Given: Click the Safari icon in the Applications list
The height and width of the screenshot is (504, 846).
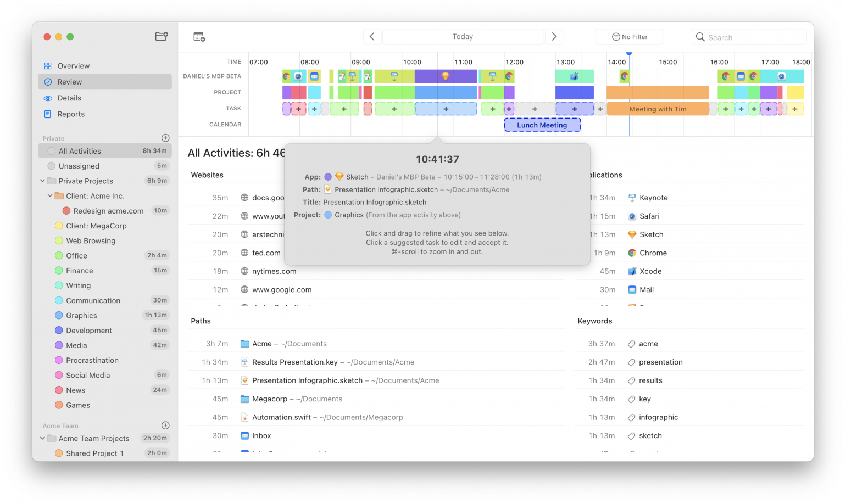Looking at the screenshot, I should 633,216.
